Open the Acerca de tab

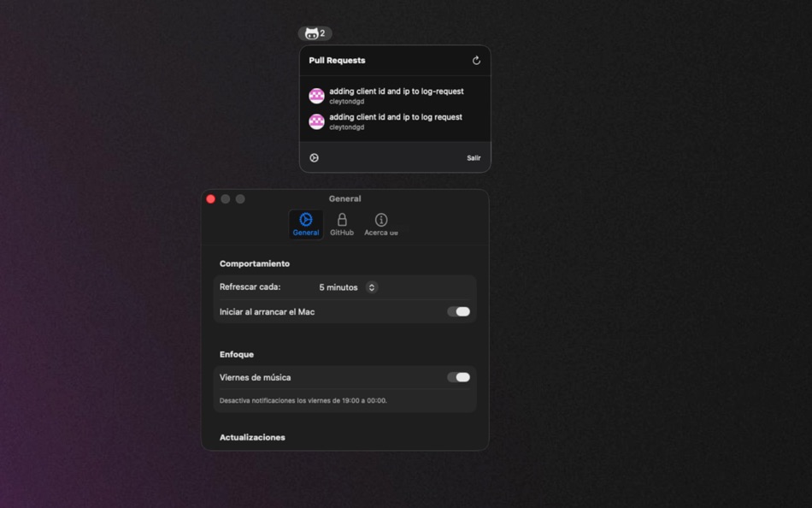380,225
